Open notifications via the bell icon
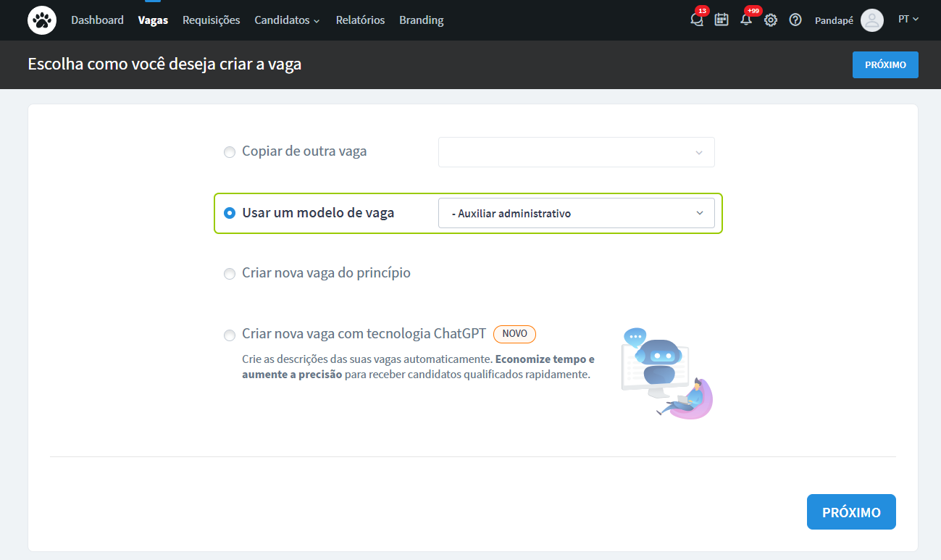 (x=746, y=20)
